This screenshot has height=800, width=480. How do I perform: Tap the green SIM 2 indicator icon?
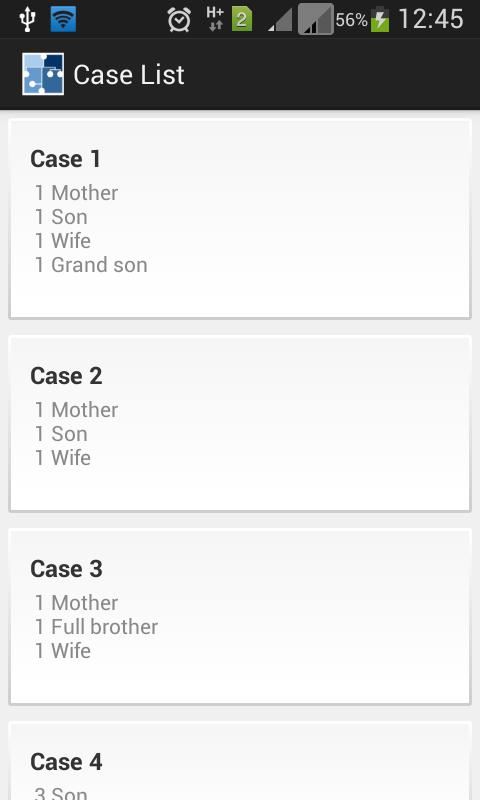(x=242, y=19)
